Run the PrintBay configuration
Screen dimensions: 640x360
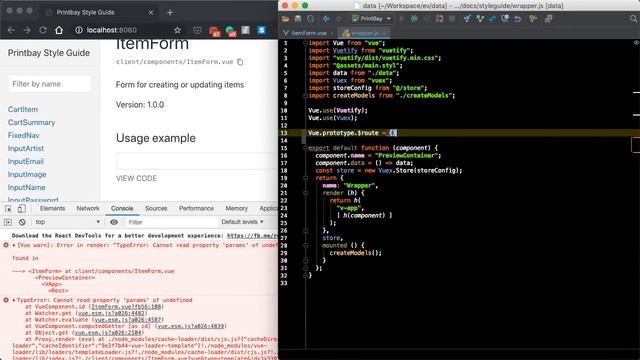pyautogui.click(x=402, y=19)
